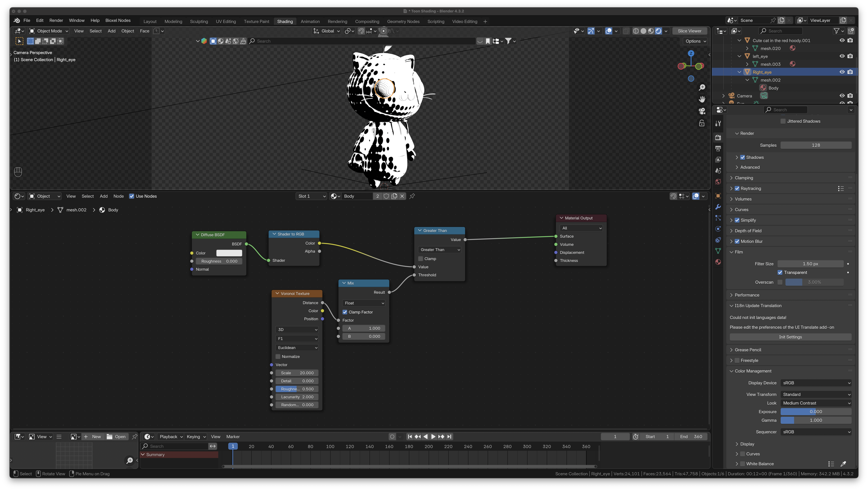The width and height of the screenshot is (868, 490).
Task: Toggle the Use Nodes checkbox
Action: pyautogui.click(x=132, y=196)
